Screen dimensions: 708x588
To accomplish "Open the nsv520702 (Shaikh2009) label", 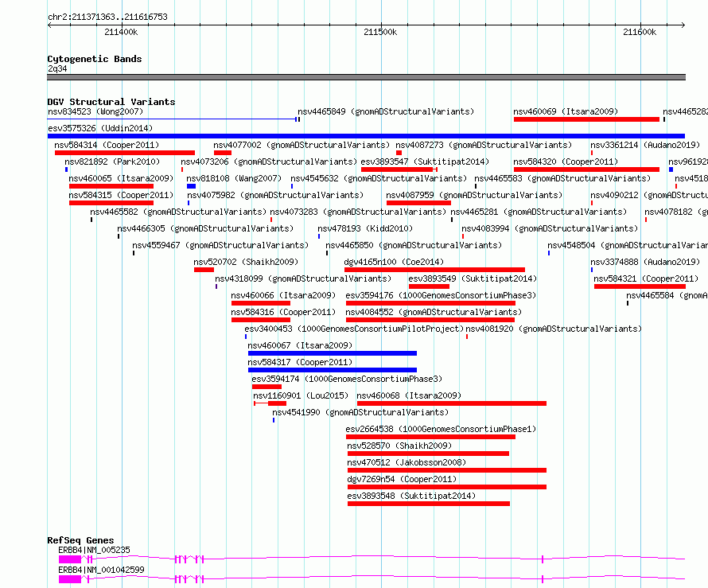I will pos(246,262).
